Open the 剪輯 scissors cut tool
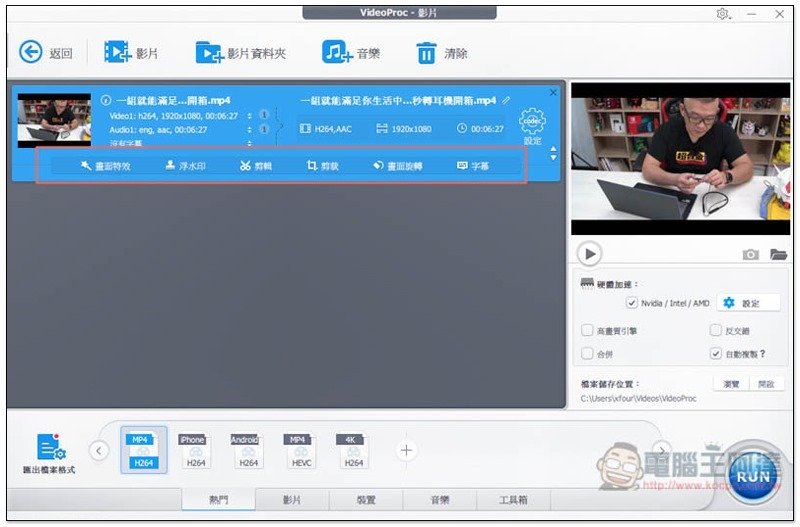 pos(256,166)
